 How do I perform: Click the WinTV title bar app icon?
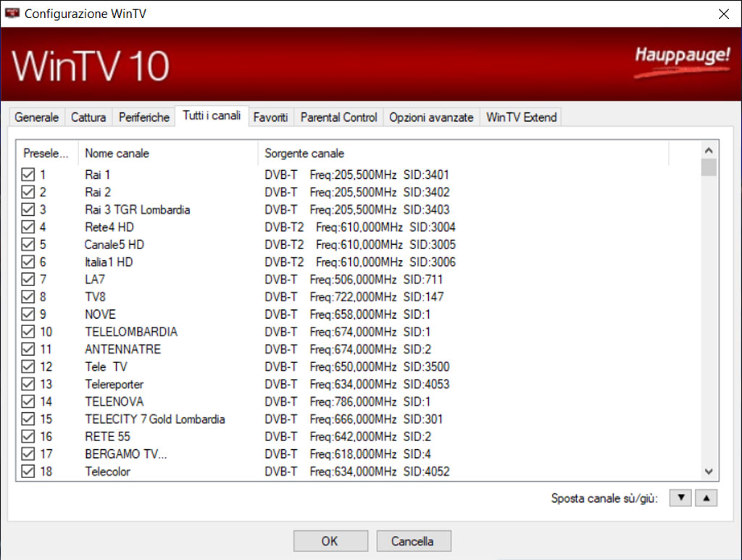(12, 13)
